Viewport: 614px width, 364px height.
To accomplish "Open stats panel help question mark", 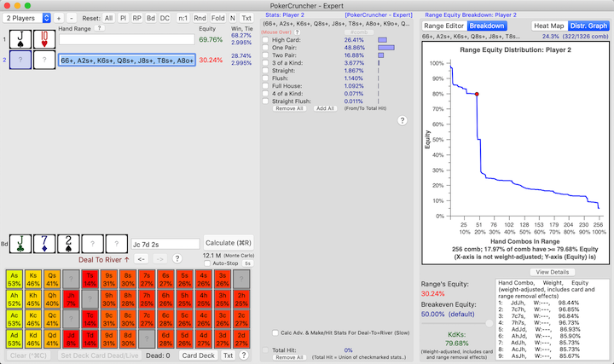I will pos(403,120).
